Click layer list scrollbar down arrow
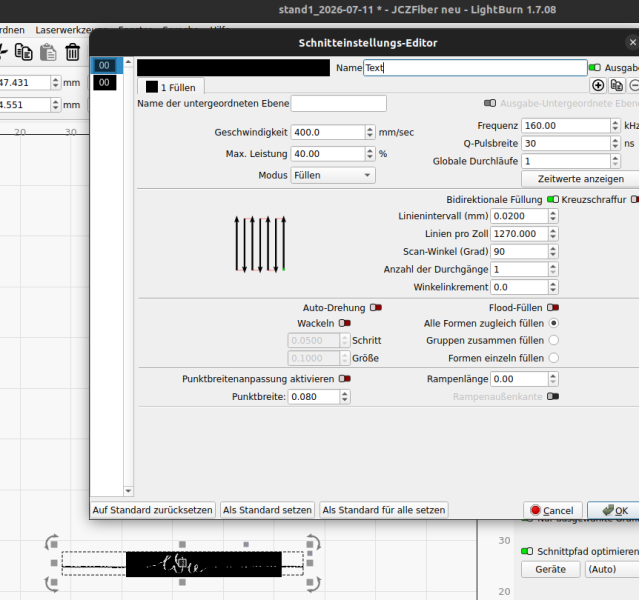The width and height of the screenshot is (639, 600). (128, 491)
